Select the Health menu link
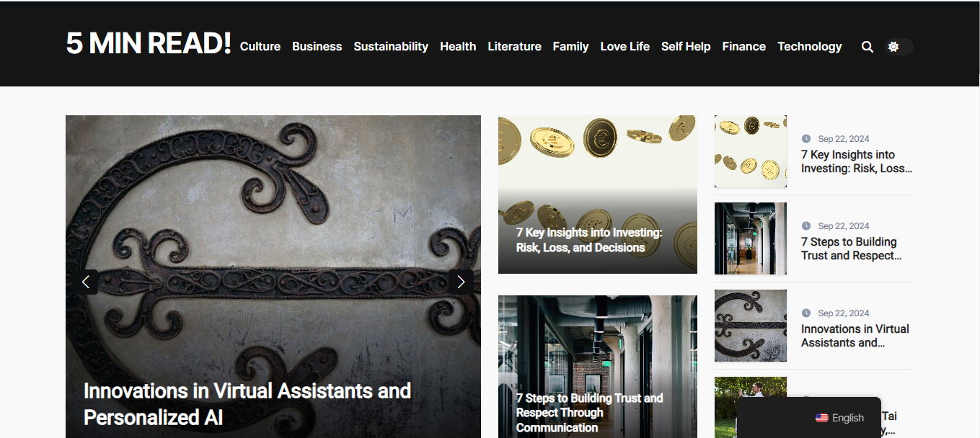Image resolution: width=980 pixels, height=438 pixels. tap(458, 46)
